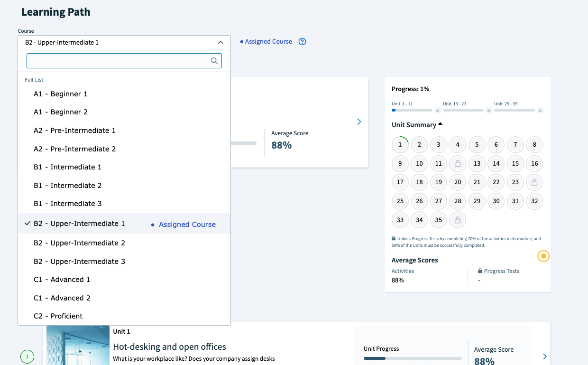The image size is (588, 365).
Task: Open unit 20 in Unit Summary grid
Action: 458,182
